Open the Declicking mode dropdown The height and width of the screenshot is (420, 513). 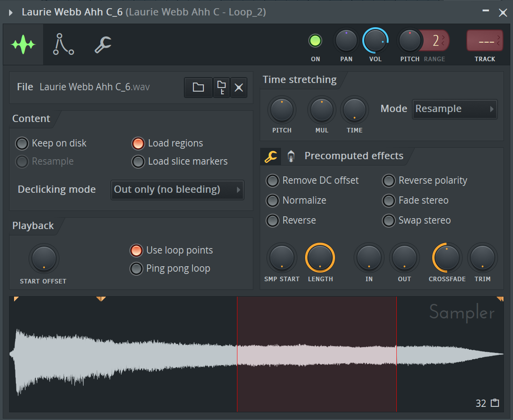click(x=178, y=190)
